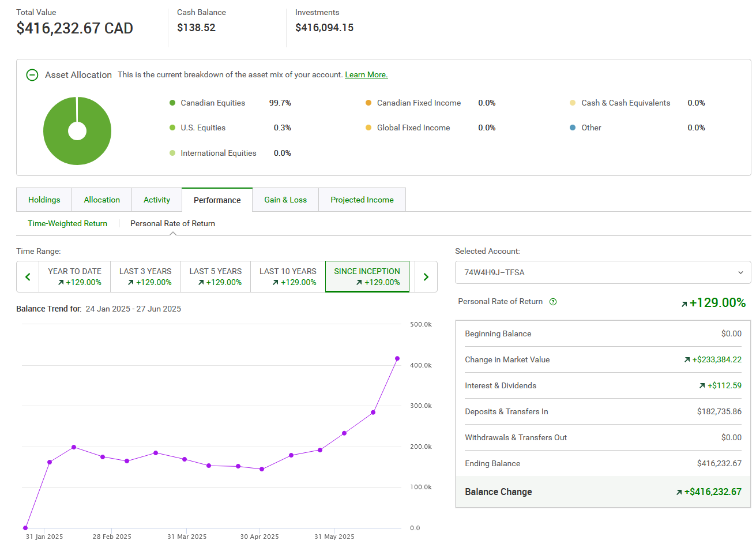Click the Cash Balance $138.52 value
This screenshot has width=756, height=551.
(196, 28)
